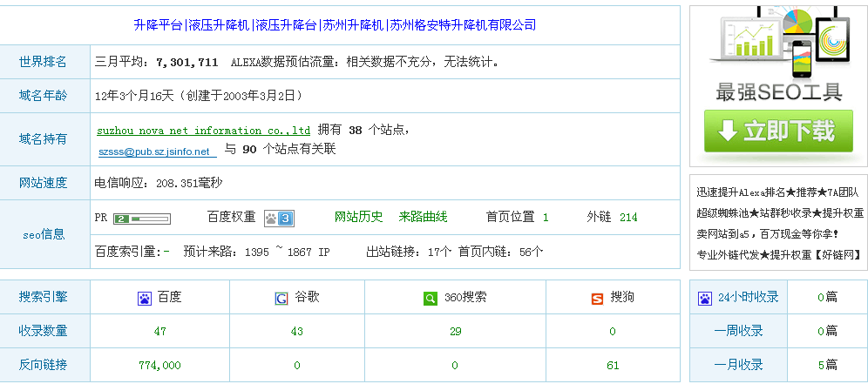Viewport: 868px width, 384px height.
Task: Open the 网站历史 link
Action: click(358, 217)
